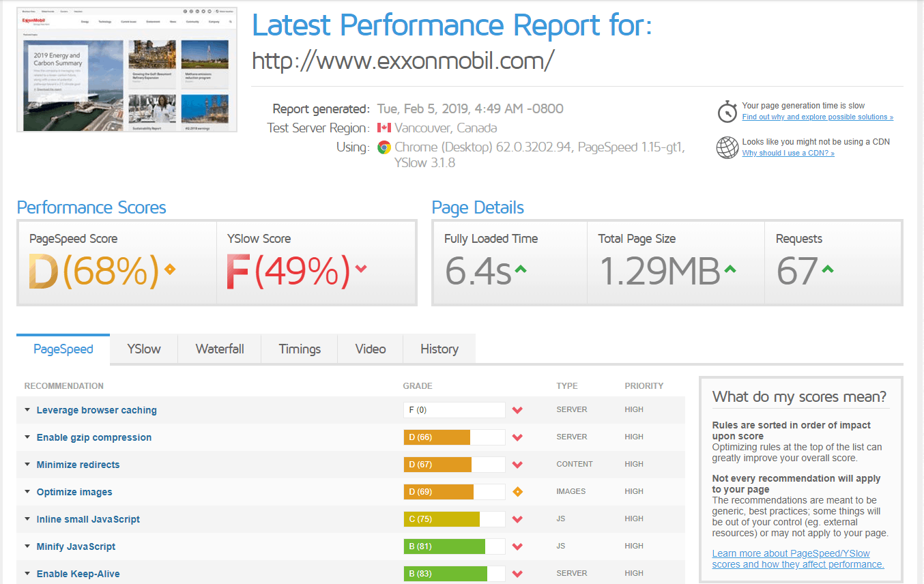Click red arrow on Enable Keep-Alive row
Viewport: 924px width, 584px height.
[x=517, y=574]
